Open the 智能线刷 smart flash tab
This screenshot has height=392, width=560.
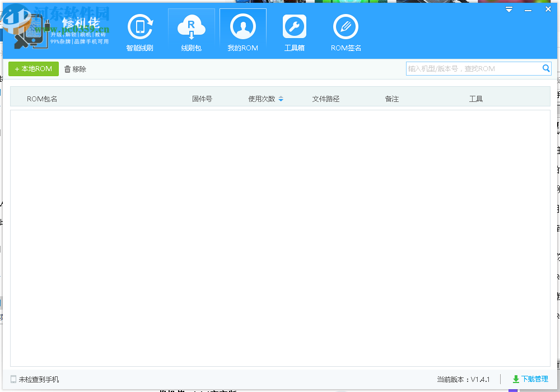tap(139, 33)
